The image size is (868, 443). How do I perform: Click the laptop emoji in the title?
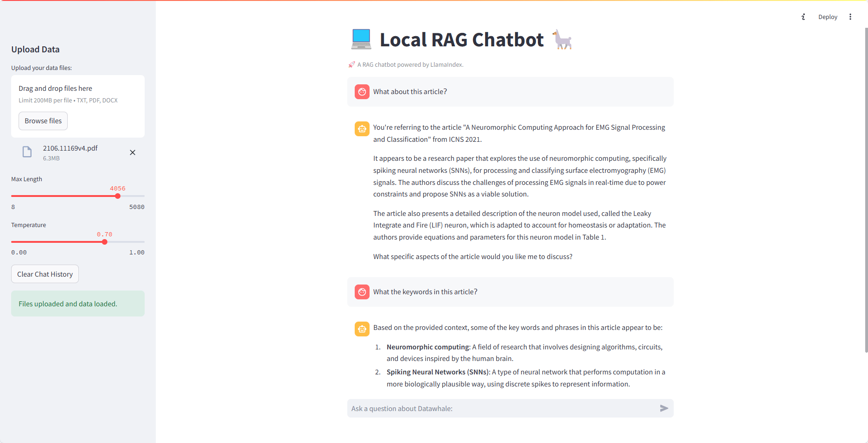(361, 39)
